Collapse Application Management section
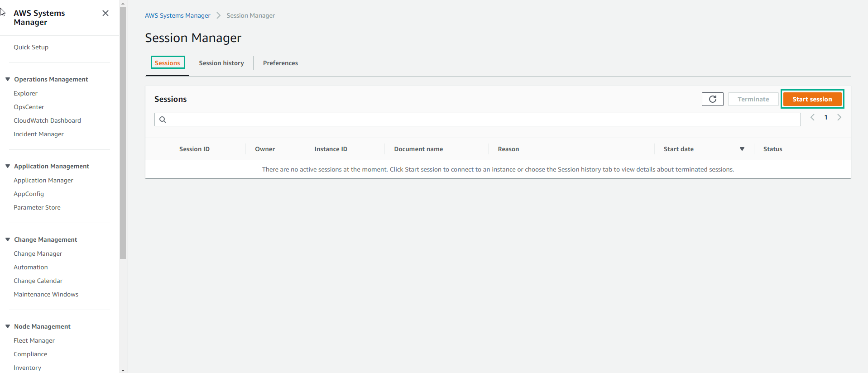Viewport: 868px width, 373px height. pos(8,166)
